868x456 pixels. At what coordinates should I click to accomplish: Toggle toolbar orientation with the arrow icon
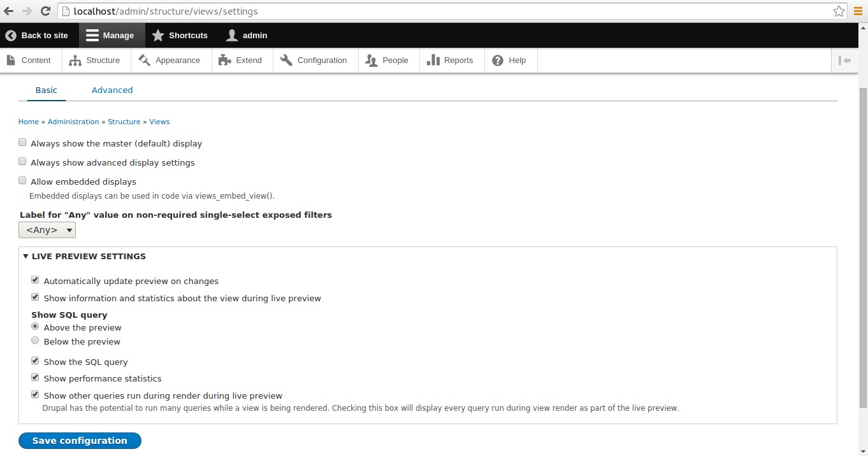pos(845,61)
